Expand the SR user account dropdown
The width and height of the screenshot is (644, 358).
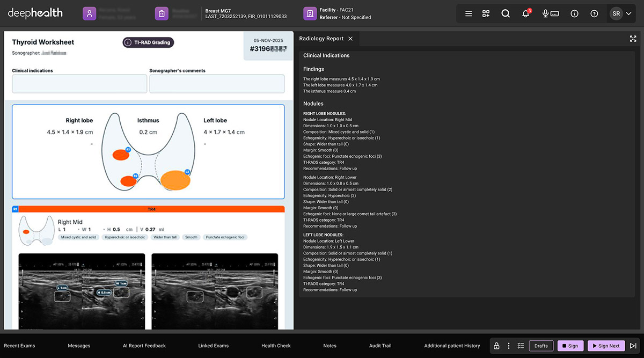click(622, 13)
